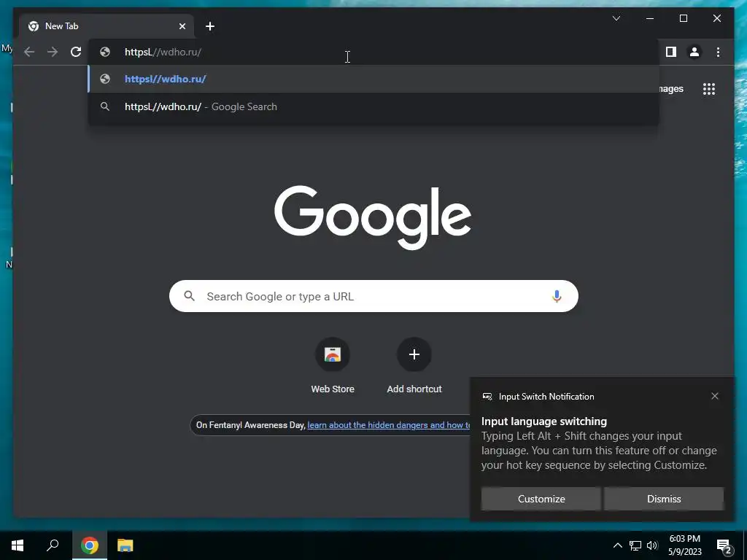The height and width of the screenshot is (560, 747).
Task: Open the network icon in tray
Action: click(x=635, y=545)
